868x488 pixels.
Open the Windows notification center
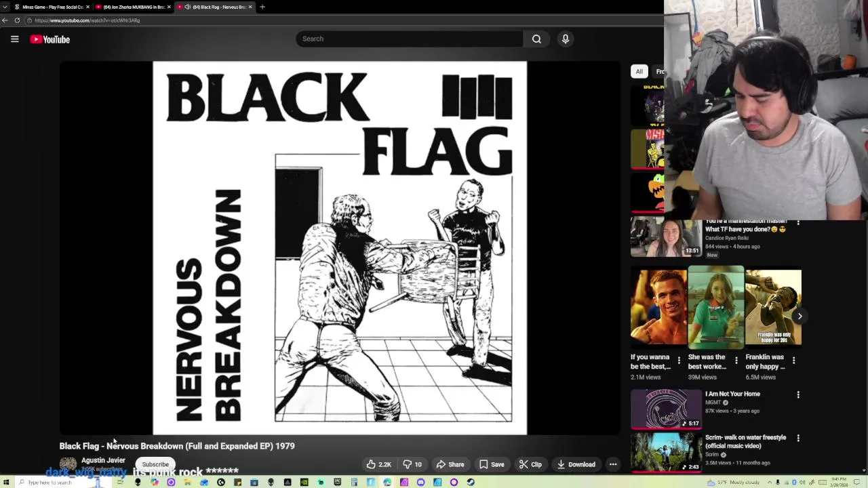coord(856,482)
